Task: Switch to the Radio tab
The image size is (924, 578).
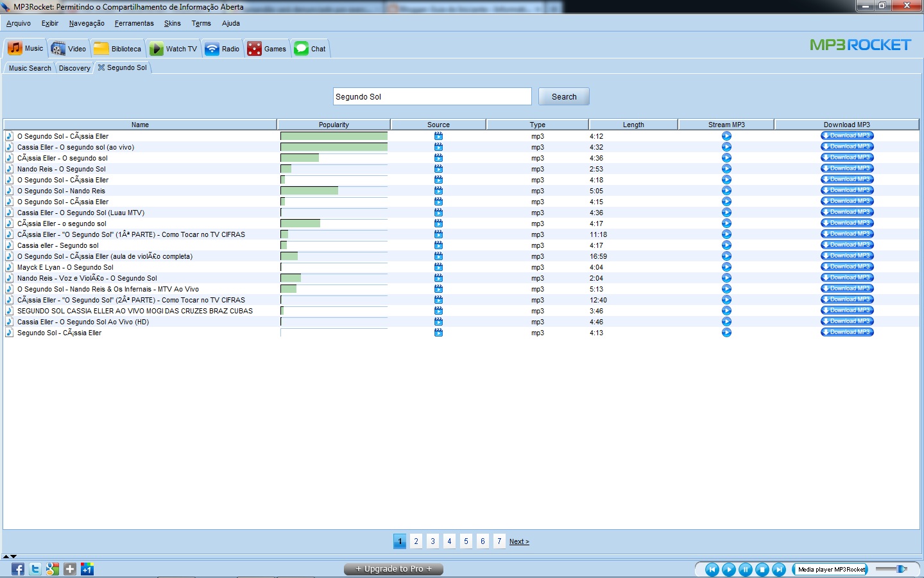Action: point(222,49)
